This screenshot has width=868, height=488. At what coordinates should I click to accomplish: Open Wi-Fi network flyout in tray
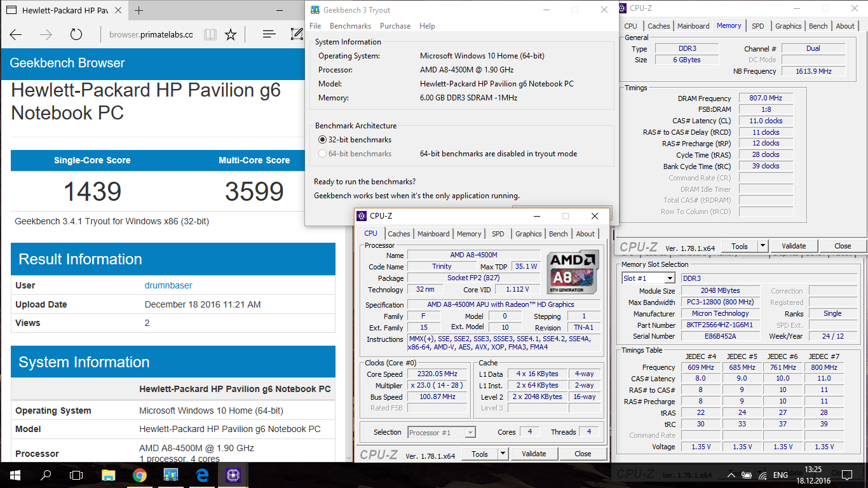[x=763, y=475]
